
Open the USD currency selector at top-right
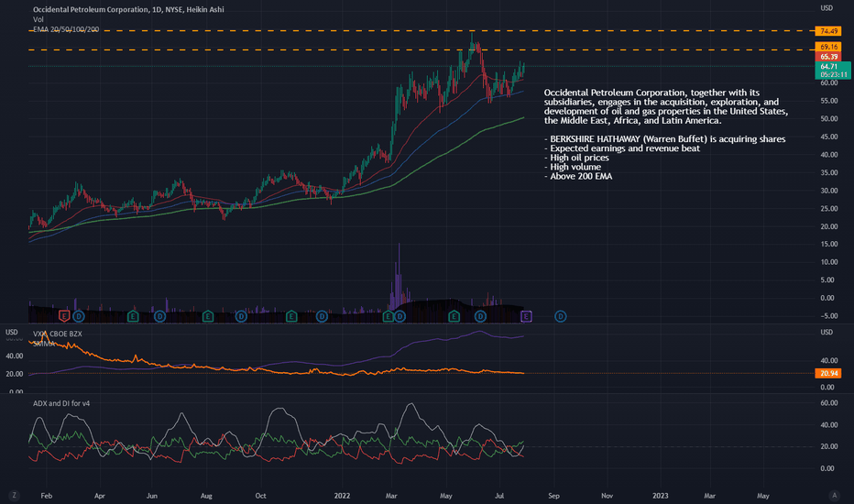click(827, 8)
